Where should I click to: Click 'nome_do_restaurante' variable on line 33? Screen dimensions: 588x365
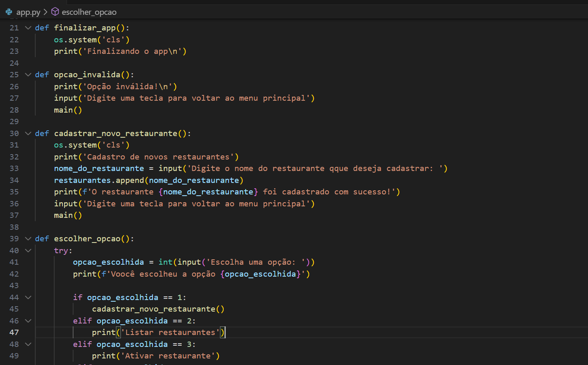coord(99,169)
